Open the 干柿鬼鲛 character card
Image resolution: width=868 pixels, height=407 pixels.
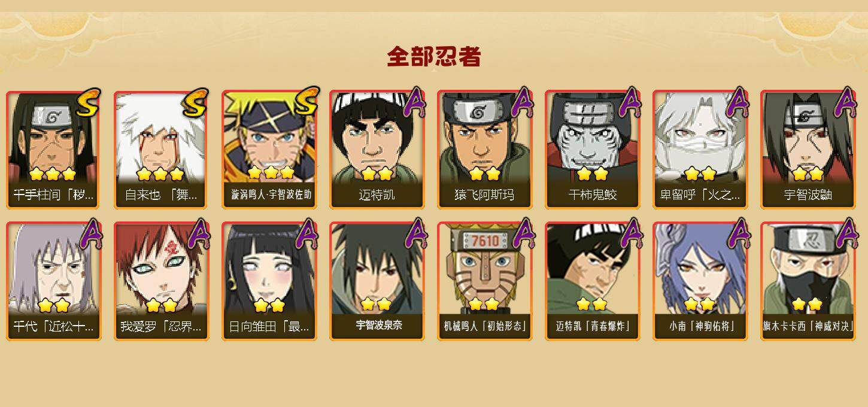point(593,150)
